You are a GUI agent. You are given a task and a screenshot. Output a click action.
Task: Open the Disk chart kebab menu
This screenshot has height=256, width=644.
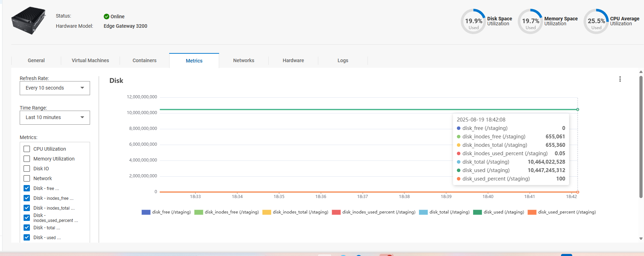pos(620,79)
